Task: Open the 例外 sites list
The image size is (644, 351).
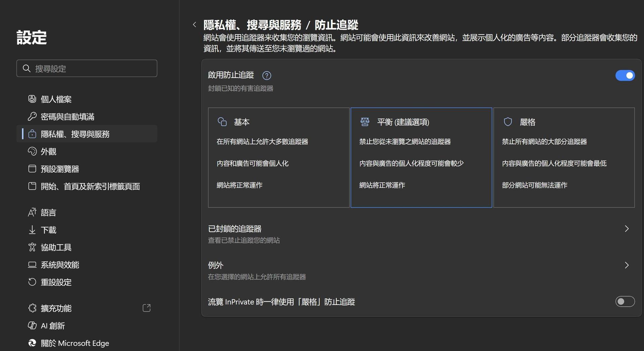Action: tap(421, 270)
